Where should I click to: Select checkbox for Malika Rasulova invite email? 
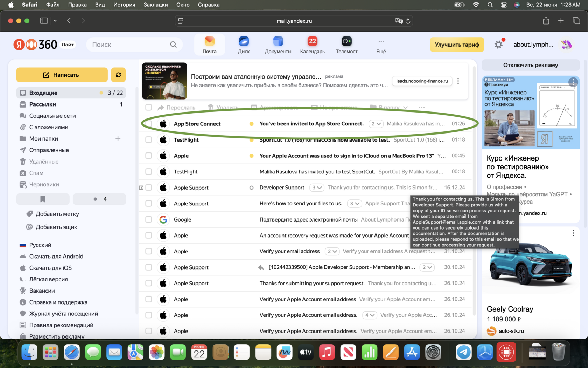coord(148,172)
